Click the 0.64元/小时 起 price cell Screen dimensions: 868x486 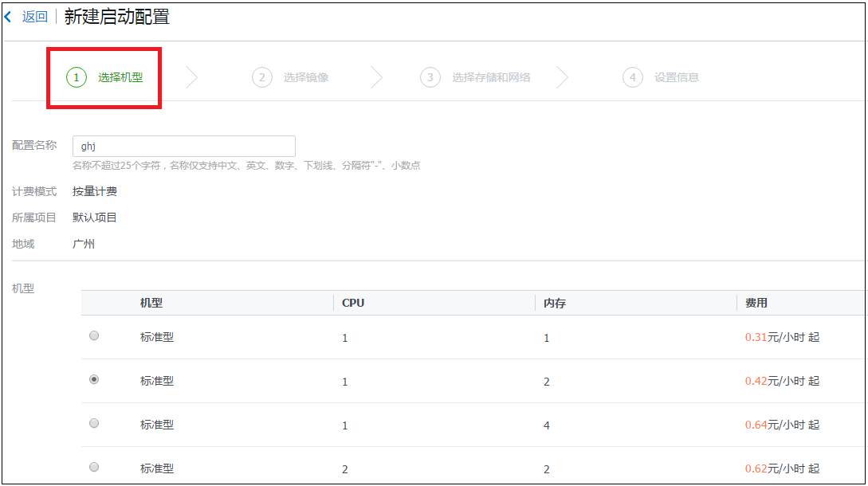tap(782, 425)
